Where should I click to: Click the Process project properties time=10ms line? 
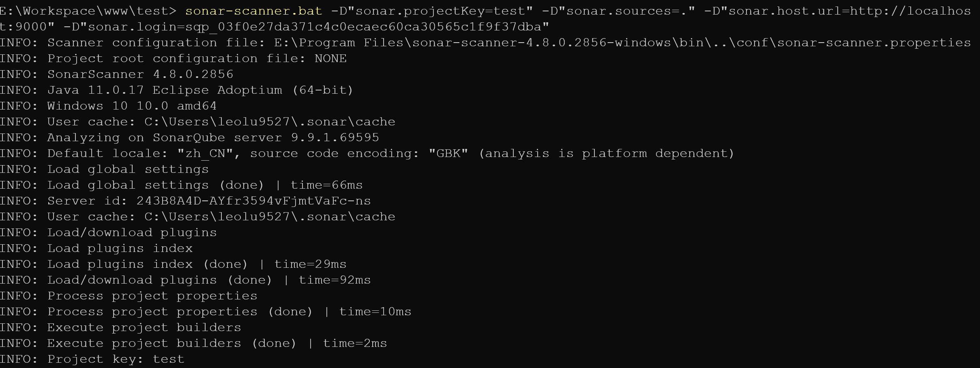pos(229,312)
